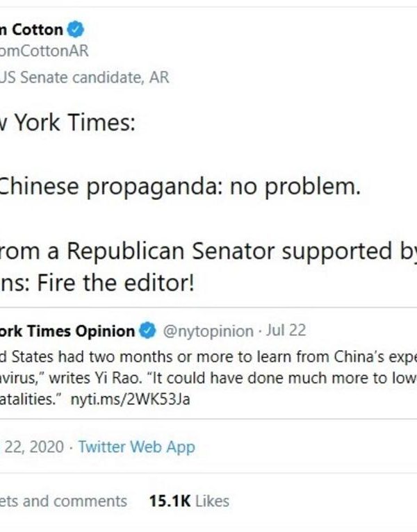This screenshot has height=532, width=417.
Task: Click the @nytopinion handle
Action: click(208, 331)
